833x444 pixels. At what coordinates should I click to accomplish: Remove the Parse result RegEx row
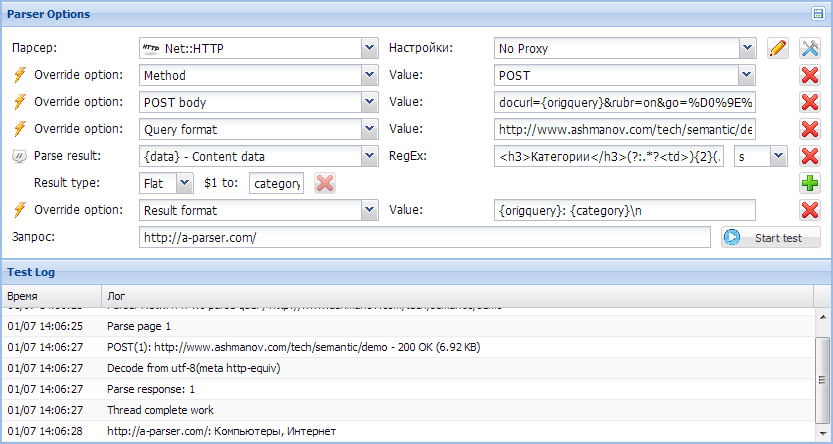tap(810, 156)
